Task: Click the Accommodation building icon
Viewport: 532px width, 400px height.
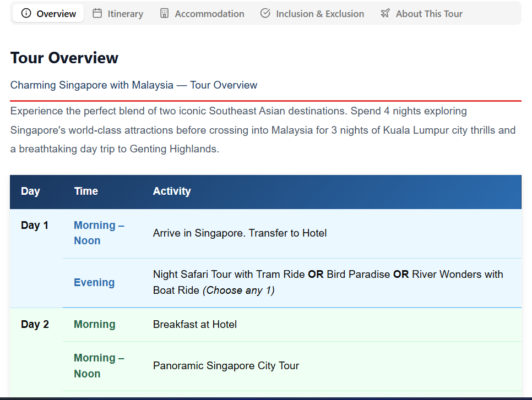Action: click(164, 13)
